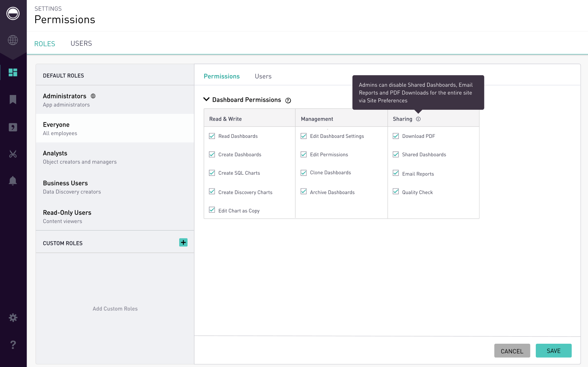Click the CUSTOM ROLES heading
Screen dimensions: 588x367
[x=63, y=243]
